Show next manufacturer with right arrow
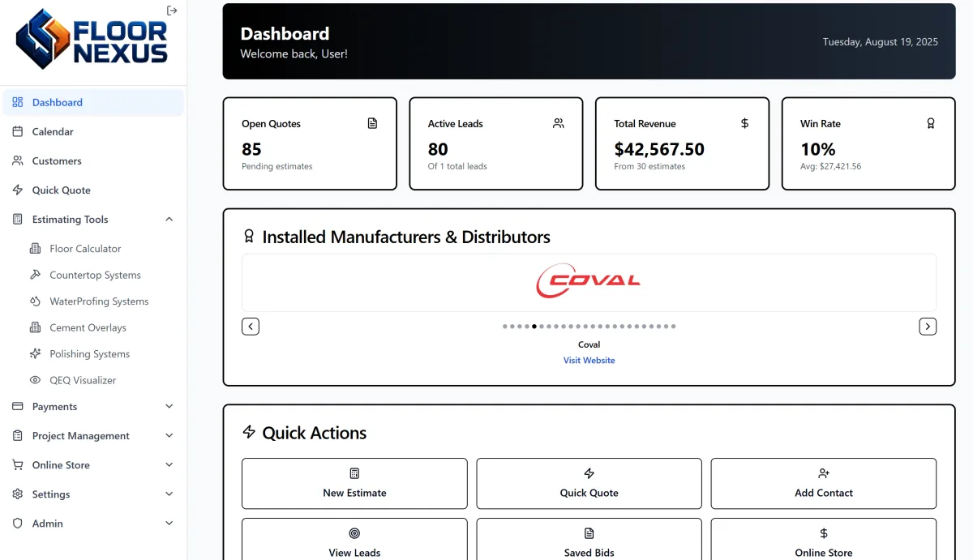This screenshot has width=973, height=560. point(928,327)
